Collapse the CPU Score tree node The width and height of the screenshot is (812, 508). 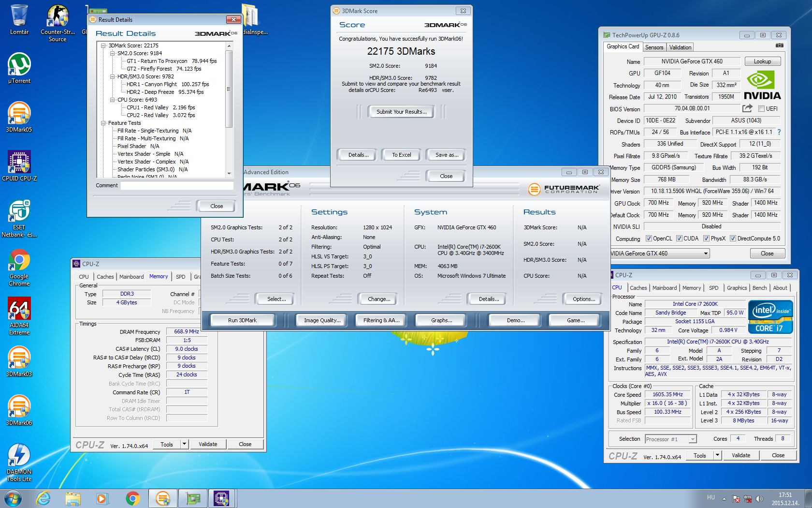click(112, 100)
